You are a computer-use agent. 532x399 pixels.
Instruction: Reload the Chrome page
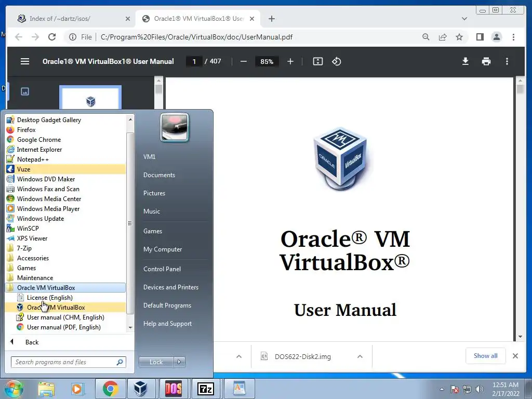point(52,37)
